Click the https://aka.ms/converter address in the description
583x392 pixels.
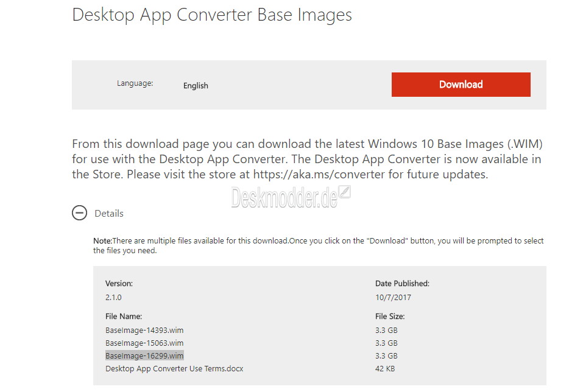click(x=319, y=174)
